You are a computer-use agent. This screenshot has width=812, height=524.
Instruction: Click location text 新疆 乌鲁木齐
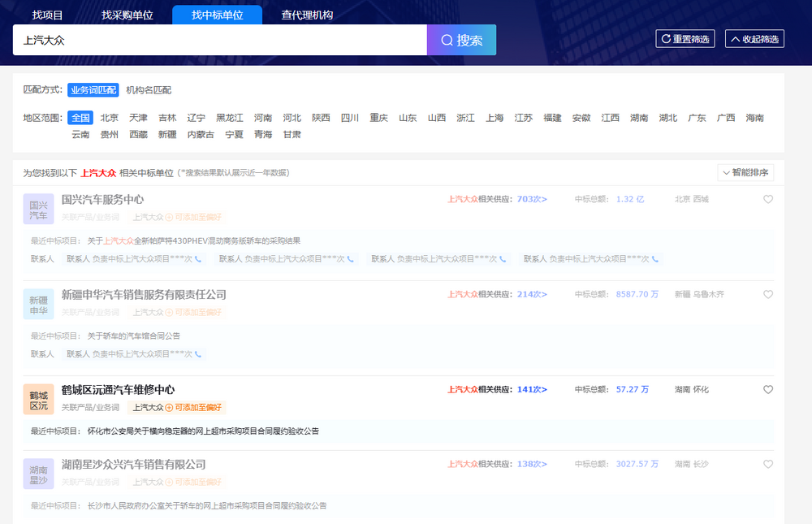pos(699,294)
